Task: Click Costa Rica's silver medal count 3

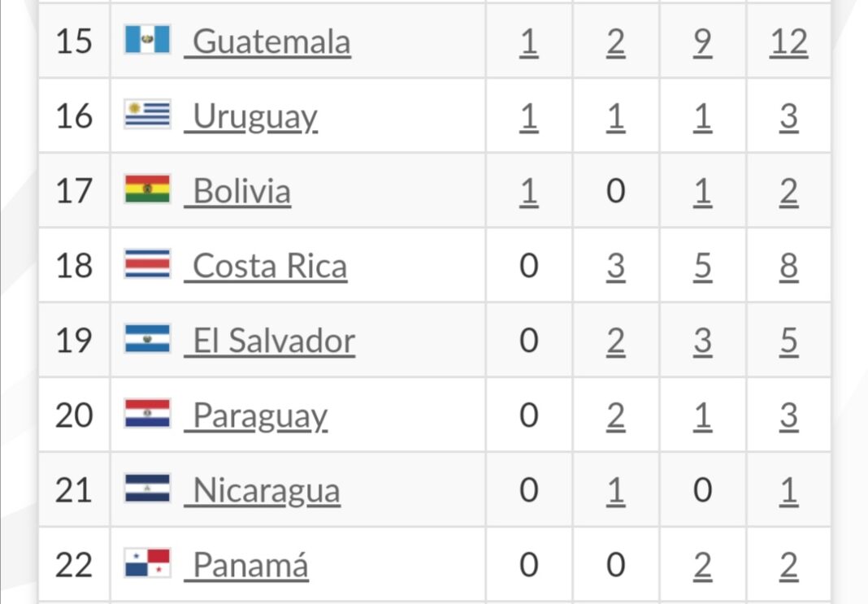Action: (615, 267)
